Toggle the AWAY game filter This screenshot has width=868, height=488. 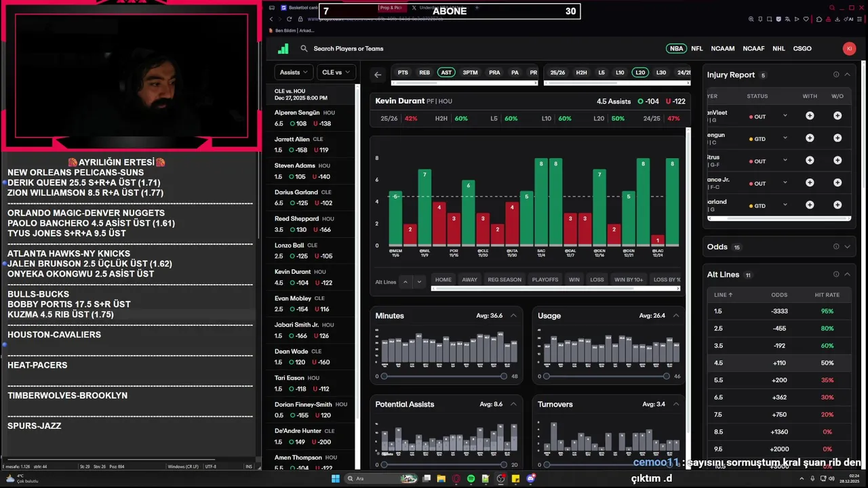[469, 280]
